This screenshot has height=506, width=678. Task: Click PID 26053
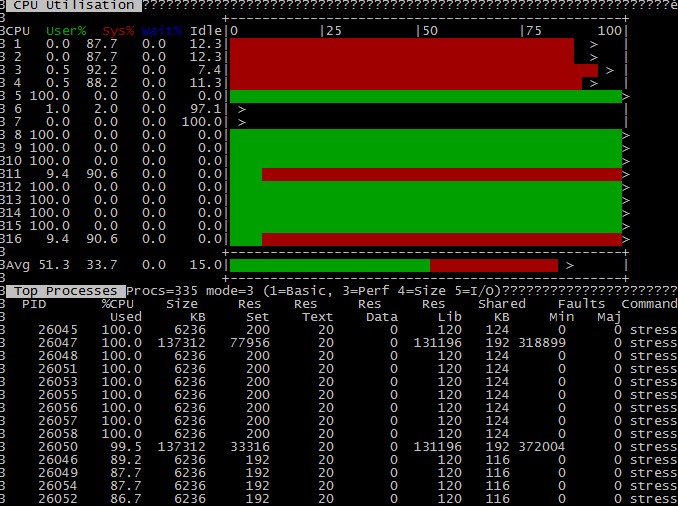coord(58,382)
